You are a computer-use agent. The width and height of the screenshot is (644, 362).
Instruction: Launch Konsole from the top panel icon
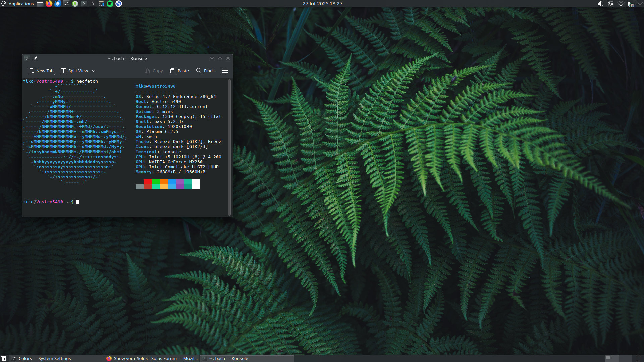[84, 4]
